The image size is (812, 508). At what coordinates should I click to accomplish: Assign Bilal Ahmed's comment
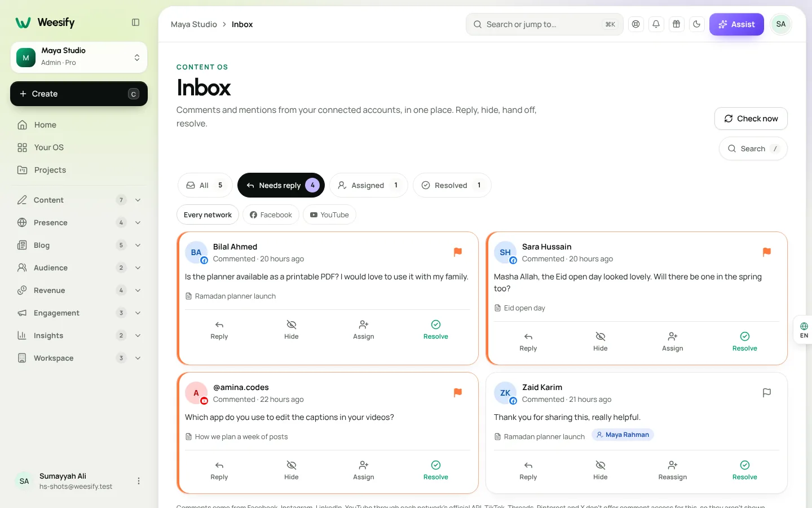click(364, 330)
